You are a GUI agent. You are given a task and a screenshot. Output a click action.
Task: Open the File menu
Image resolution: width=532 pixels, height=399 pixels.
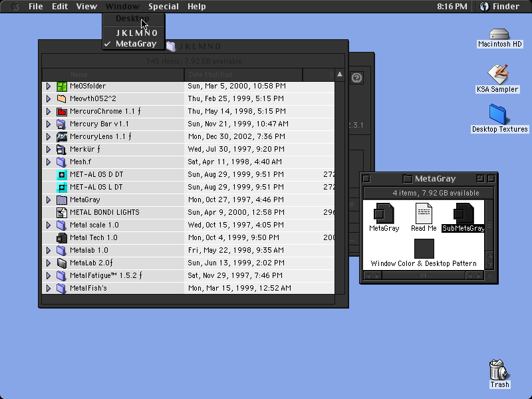click(x=36, y=7)
